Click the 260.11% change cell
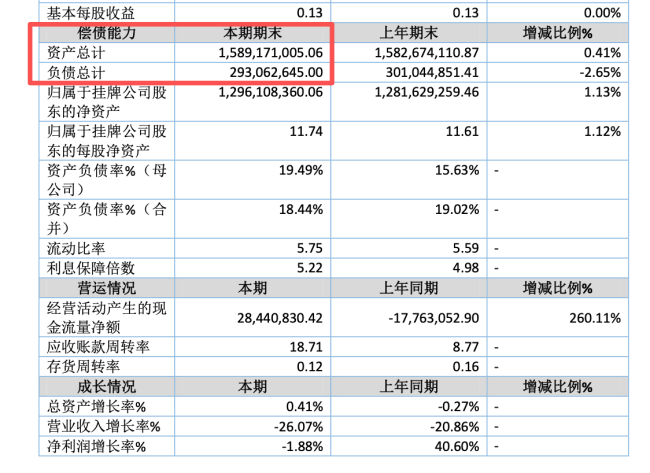The height and width of the screenshot is (473, 650). 595,318
